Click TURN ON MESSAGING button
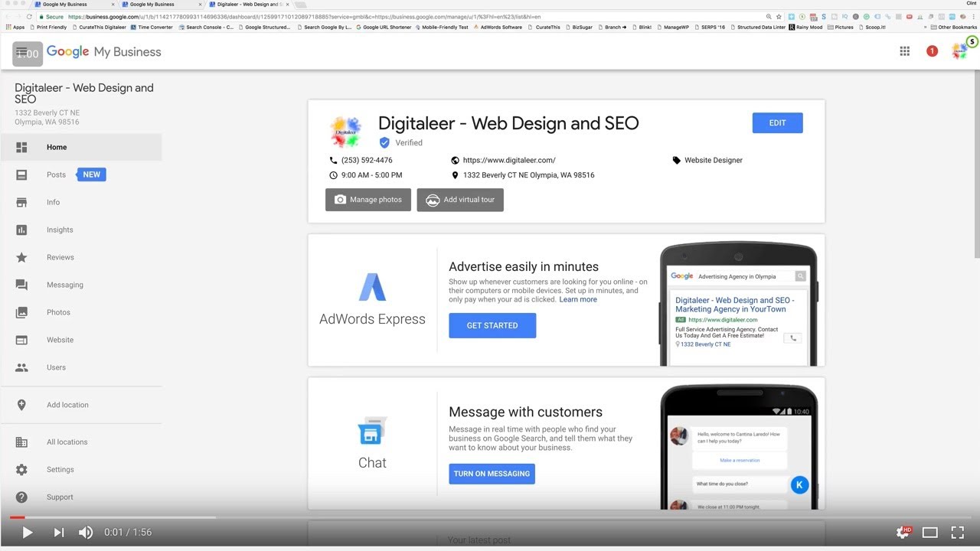Screen dimensions: 980x551 tap(492, 474)
